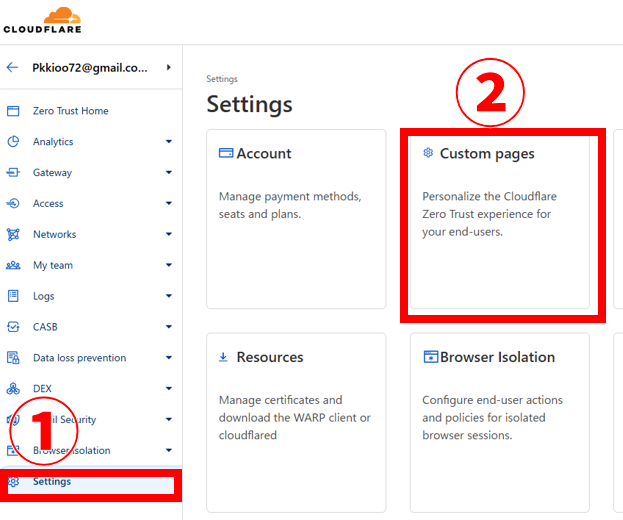Click the Gateway icon in sidebar

point(13,173)
